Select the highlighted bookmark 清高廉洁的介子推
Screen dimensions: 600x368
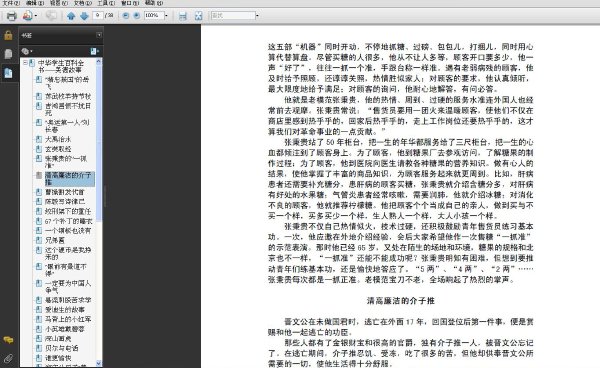(69, 179)
